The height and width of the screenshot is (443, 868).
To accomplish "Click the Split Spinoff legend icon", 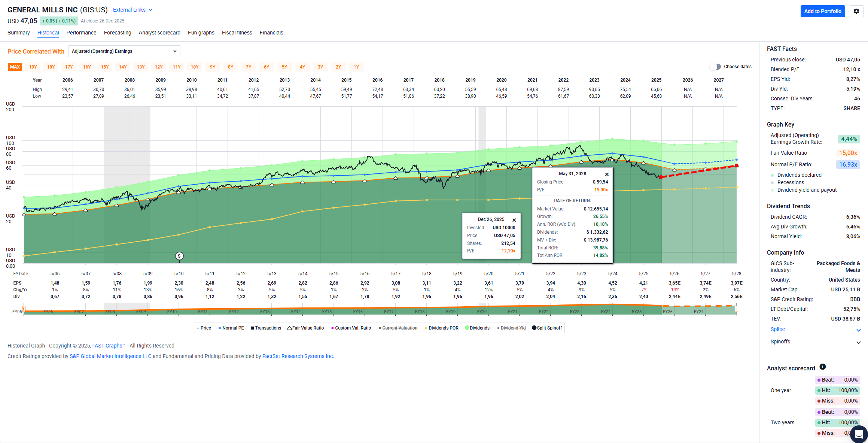I will (534, 328).
